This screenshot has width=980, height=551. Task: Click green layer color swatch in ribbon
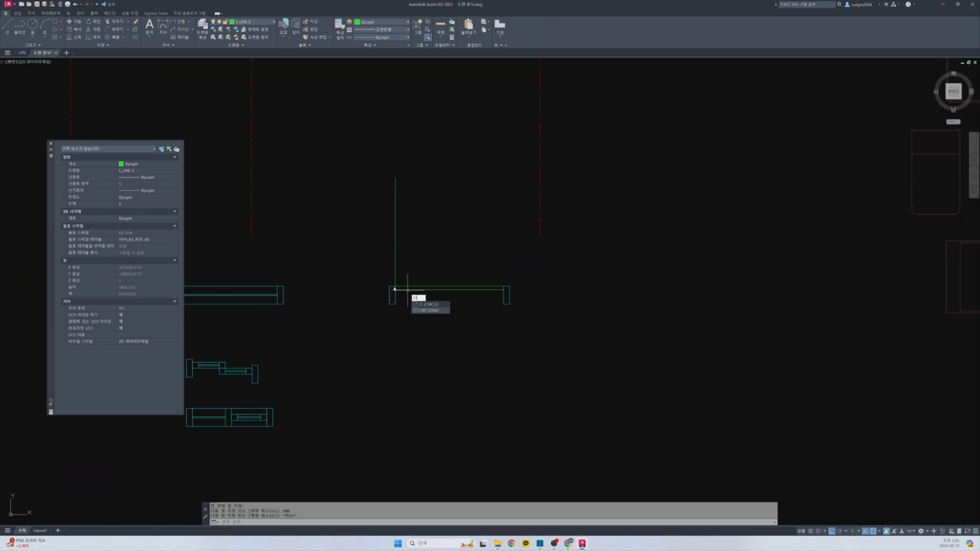232,22
